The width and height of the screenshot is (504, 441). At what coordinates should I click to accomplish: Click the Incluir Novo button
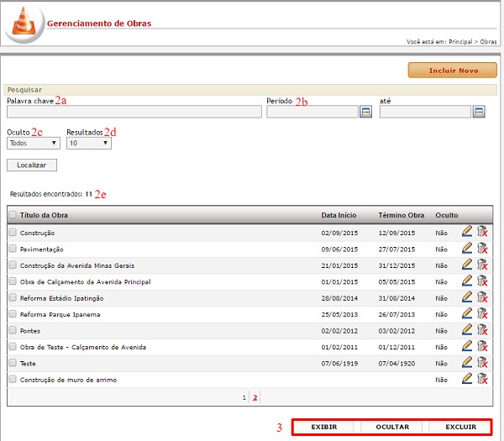click(x=453, y=71)
